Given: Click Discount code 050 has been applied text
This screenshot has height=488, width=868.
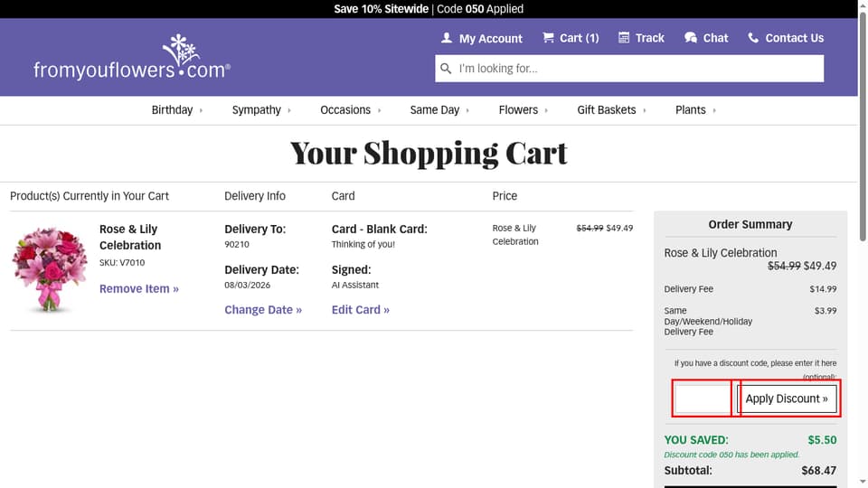Looking at the screenshot, I should coord(731,455).
